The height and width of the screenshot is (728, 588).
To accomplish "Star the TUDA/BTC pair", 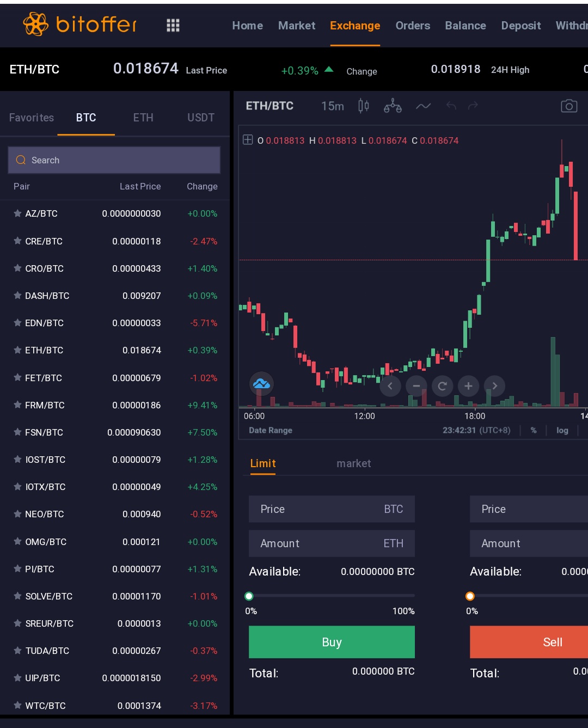I will point(17,650).
